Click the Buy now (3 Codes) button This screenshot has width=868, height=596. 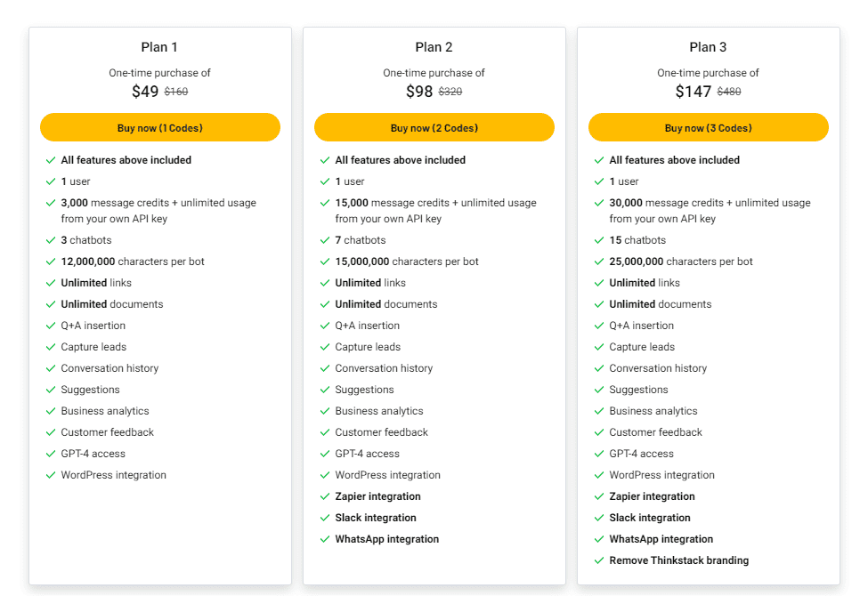click(x=708, y=127)
